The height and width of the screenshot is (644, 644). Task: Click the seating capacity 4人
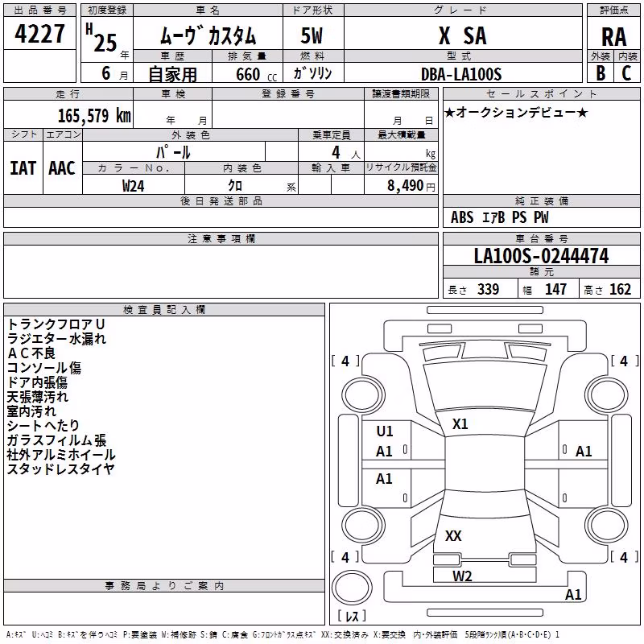(346, 153)
